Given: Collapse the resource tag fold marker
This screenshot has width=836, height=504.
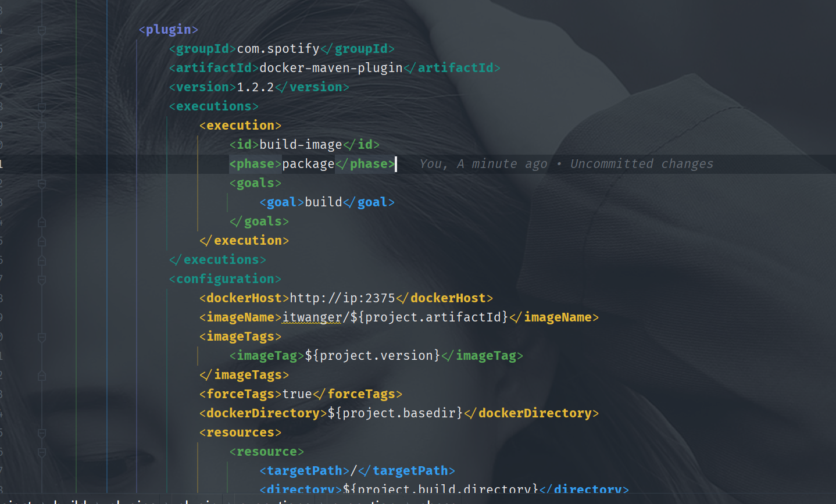Looking at the screenshot, I should (42, 452).
